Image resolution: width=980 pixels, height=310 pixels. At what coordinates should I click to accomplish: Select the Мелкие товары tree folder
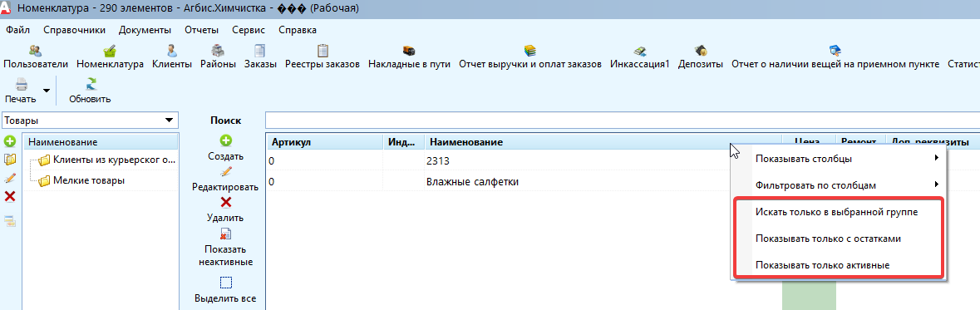(x=81, y=180)
